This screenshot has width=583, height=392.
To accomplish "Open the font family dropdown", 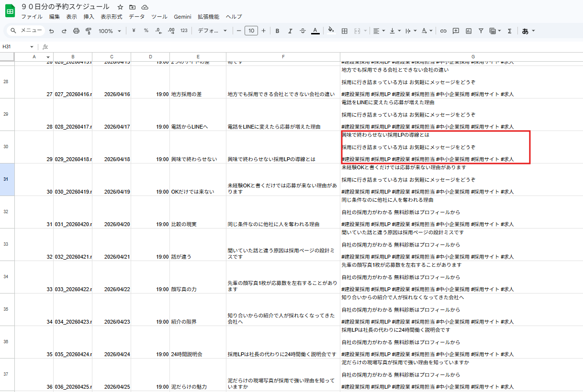I will (212, 31).
